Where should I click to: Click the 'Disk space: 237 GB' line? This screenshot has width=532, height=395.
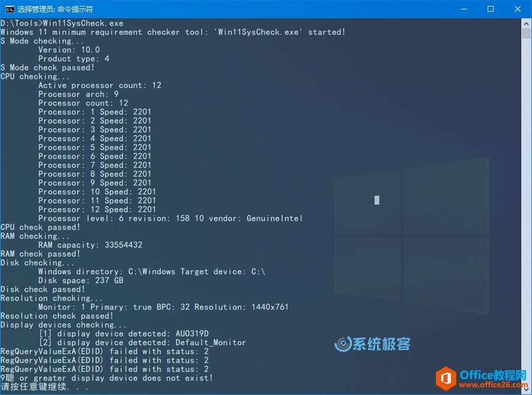80,280
